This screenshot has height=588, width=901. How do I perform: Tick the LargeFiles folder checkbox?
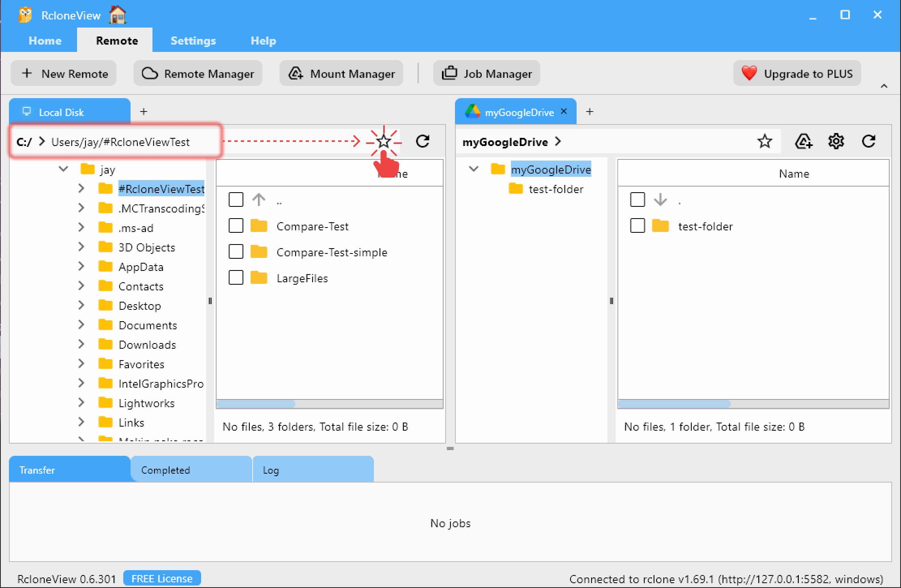point(236,278)
